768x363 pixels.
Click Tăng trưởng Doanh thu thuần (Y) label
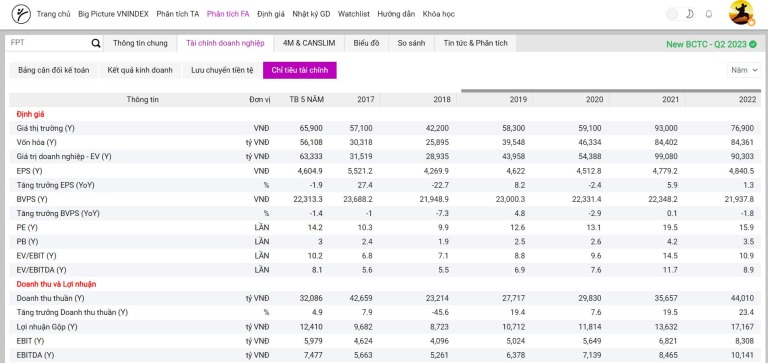pyautogui.click(x=72, y=312)
